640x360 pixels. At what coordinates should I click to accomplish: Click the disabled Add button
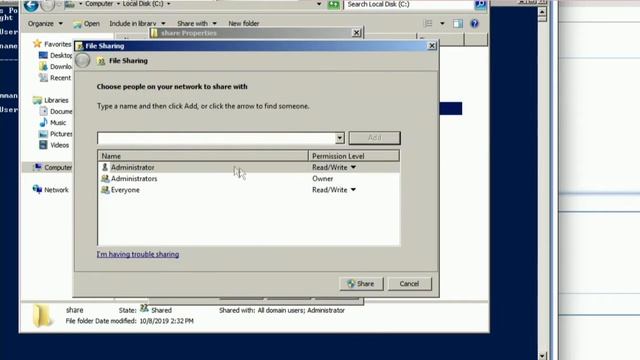374,138
